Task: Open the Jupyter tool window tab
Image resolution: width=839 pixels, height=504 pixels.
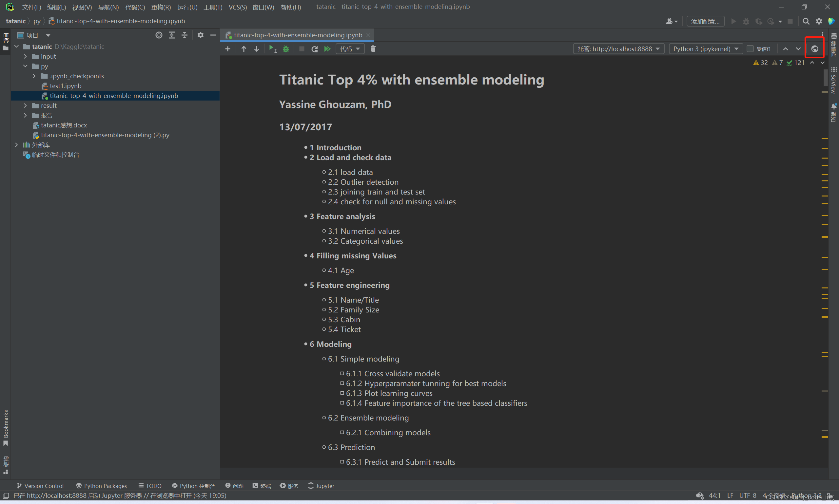Action: point(321,486)
